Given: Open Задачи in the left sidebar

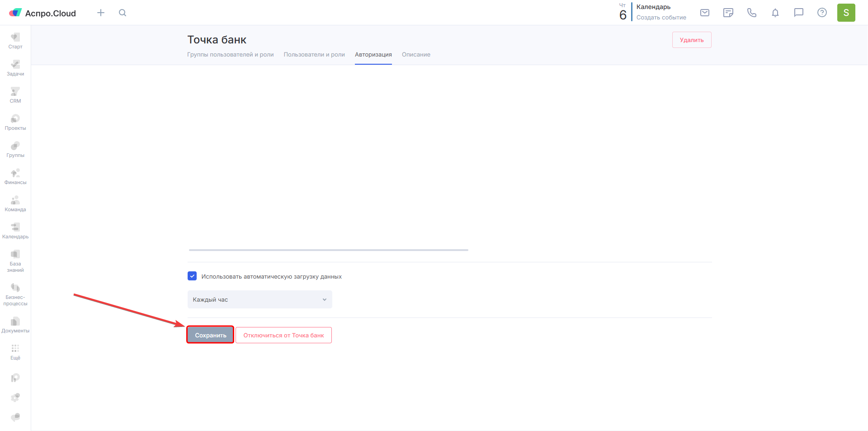Looking at the screenshot, I should coord(15,68).
